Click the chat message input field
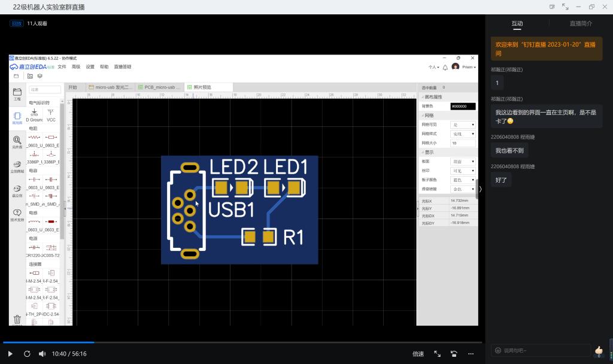Image resolution: width=613 pixels, height=364 pixels. coord(542,350)
